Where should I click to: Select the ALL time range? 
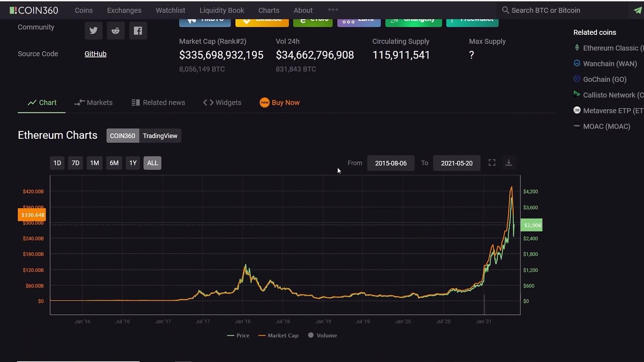[x=152, y=163]
